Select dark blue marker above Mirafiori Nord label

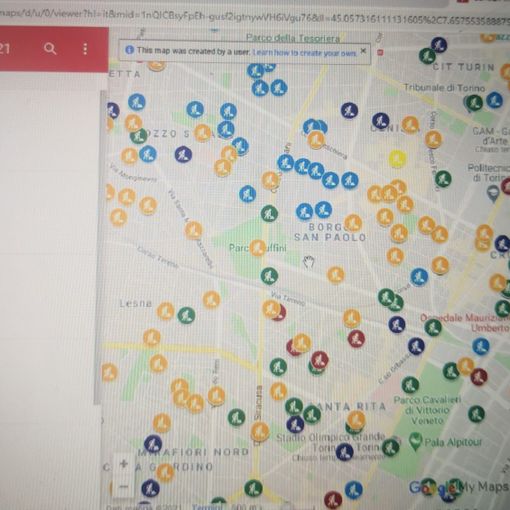[153, 444]
